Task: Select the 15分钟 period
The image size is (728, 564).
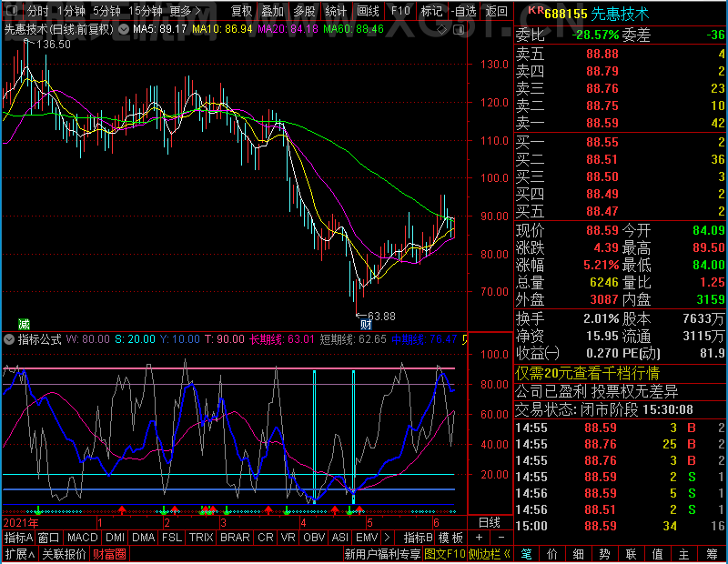Action: 145,11
